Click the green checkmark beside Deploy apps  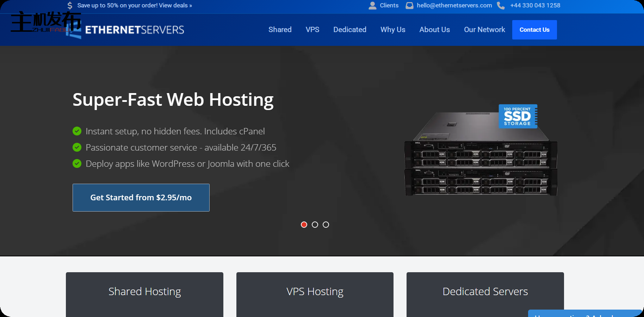click(x=77, y=164)
